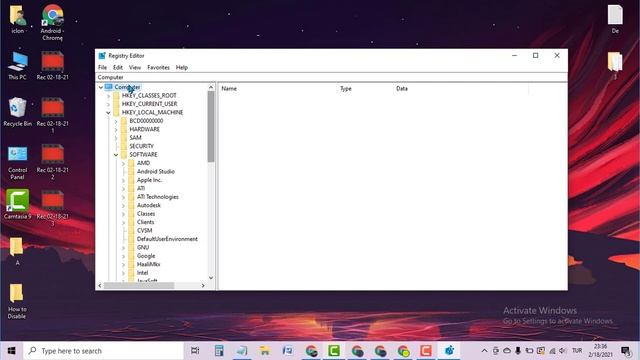Select the SAM key

point(135,138)
